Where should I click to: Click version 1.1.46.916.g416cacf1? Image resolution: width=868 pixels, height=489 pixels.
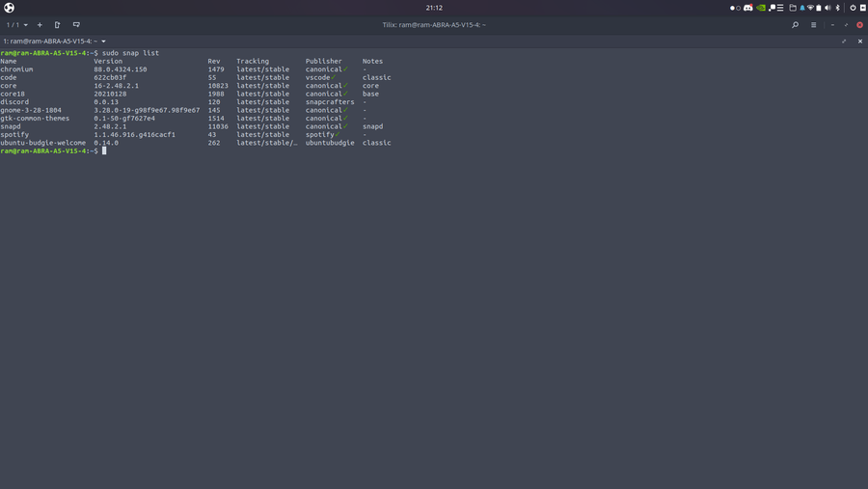pyautogui.click(x=134, y=135)
